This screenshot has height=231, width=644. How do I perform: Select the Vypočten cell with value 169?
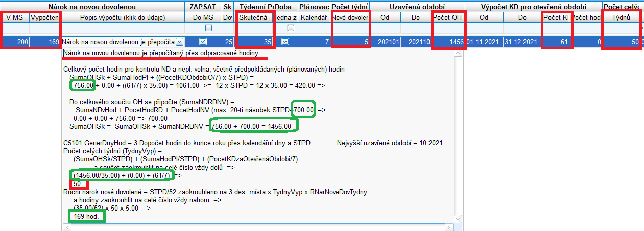tap(45, 42)
